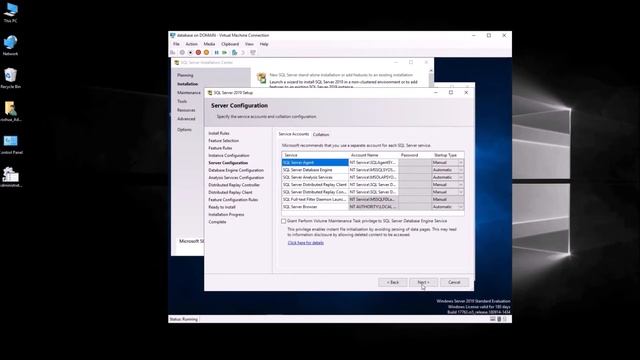Click the green Reset icon in VM toolbar

coord(224,52)
